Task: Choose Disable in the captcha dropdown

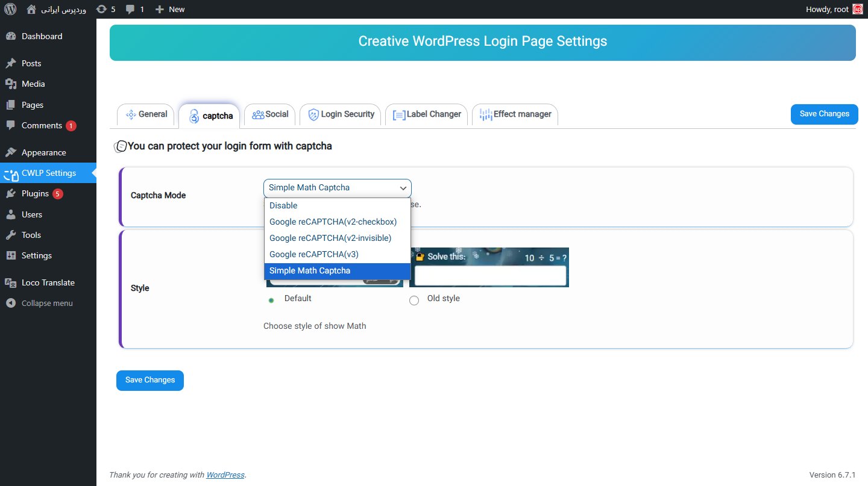Action: point(283,205)
